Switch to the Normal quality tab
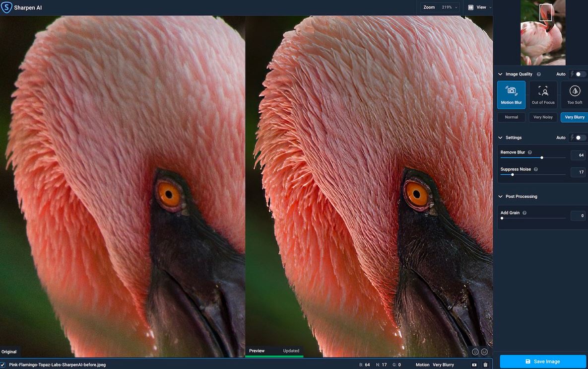The height and width of the screenshot is (369, 588). pos(511,117)
